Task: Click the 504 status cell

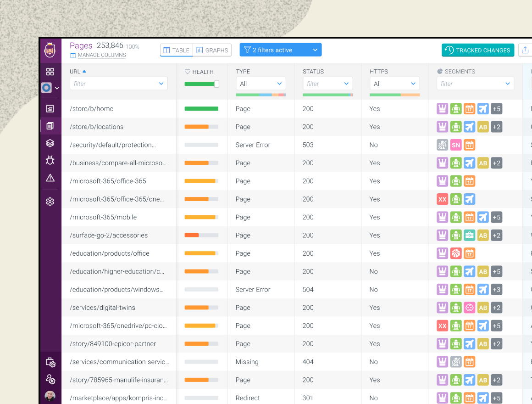Action: (x=308, y=290)
